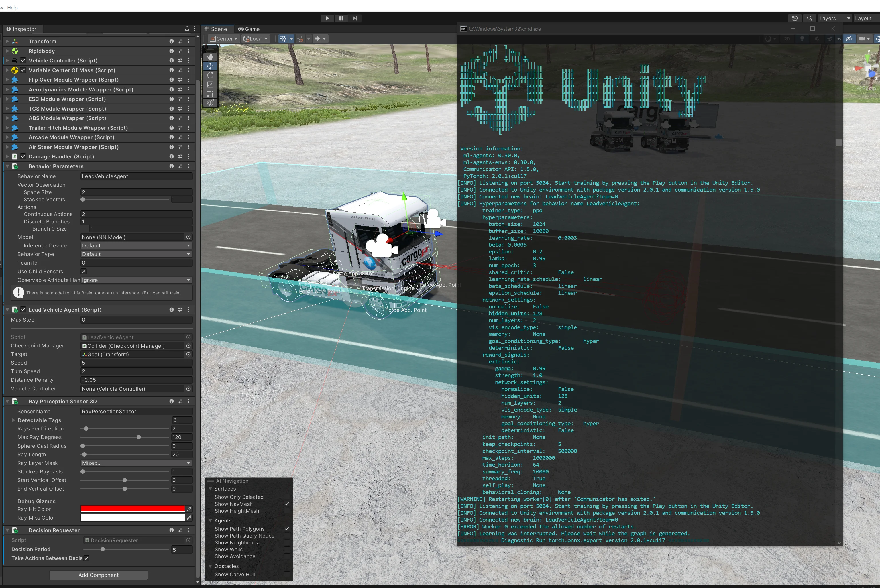Screen dimensions: 880x588
Task: Select the Hand view tool
Action: tap(210, 57)
